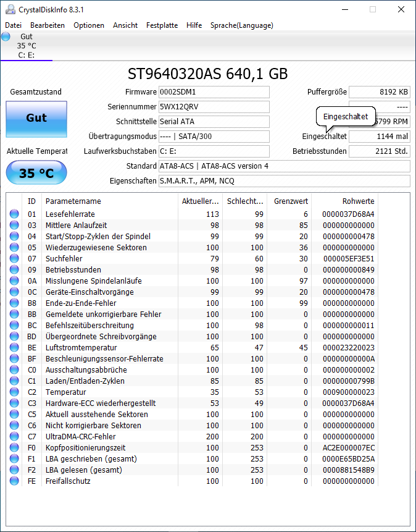Open the Datei menu
Screen dimensions: 416x532
(x=13, y=25)
